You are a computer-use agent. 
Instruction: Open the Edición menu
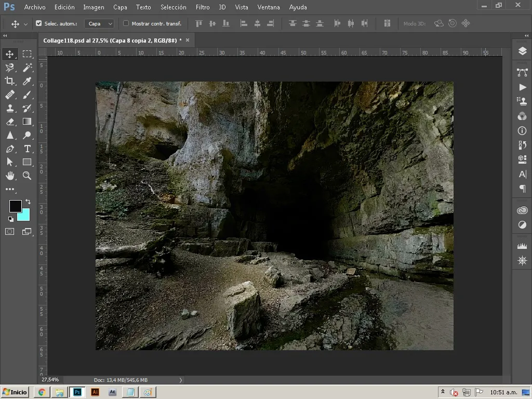(x=64, y=7)
